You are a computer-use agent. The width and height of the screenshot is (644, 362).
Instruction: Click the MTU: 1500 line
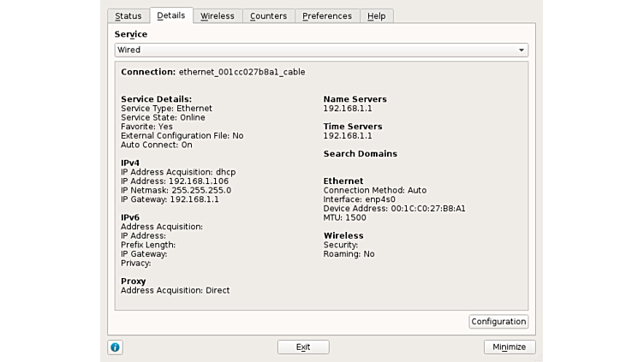pos(347,217)
